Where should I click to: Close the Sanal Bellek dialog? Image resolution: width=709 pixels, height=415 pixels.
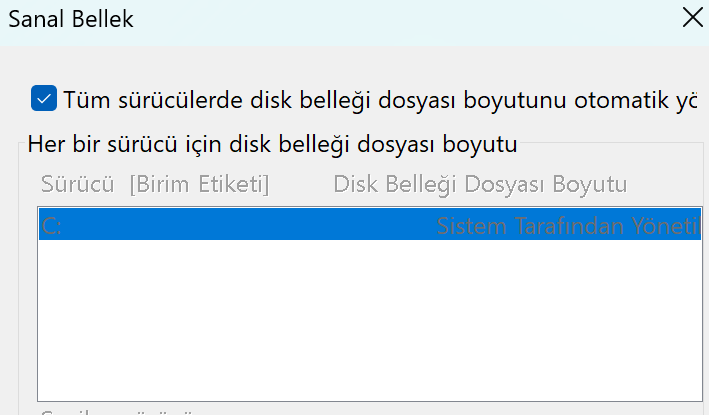tap(692, 18)
